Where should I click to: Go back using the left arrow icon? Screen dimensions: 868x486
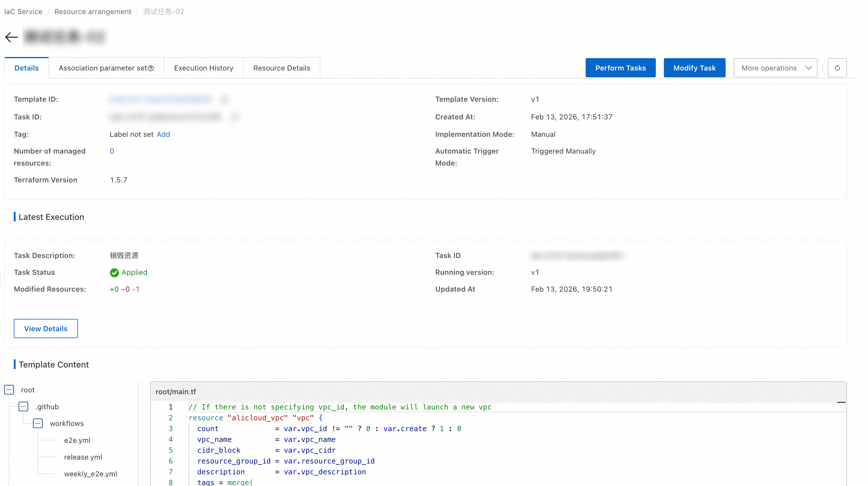pyautogui.click(x=11, y=37)
